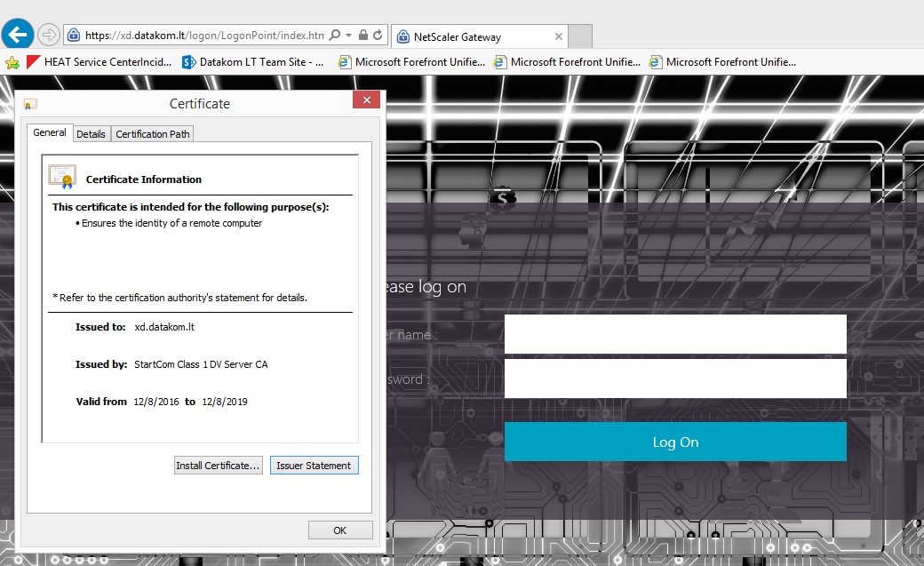The image size is (924, 566).
Task: View the security lock icon in address bar
Action: 363,36
